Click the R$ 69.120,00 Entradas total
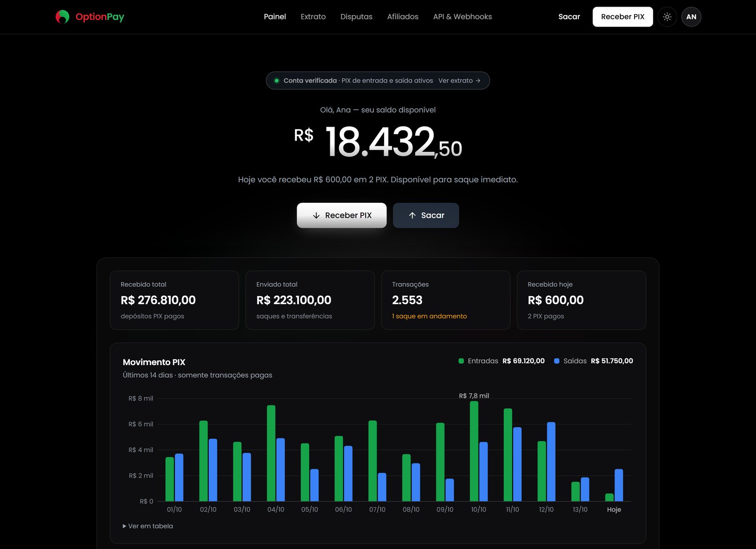Image resolution: width=756 pixels, height=549 pixels. (x=524, y=361)
